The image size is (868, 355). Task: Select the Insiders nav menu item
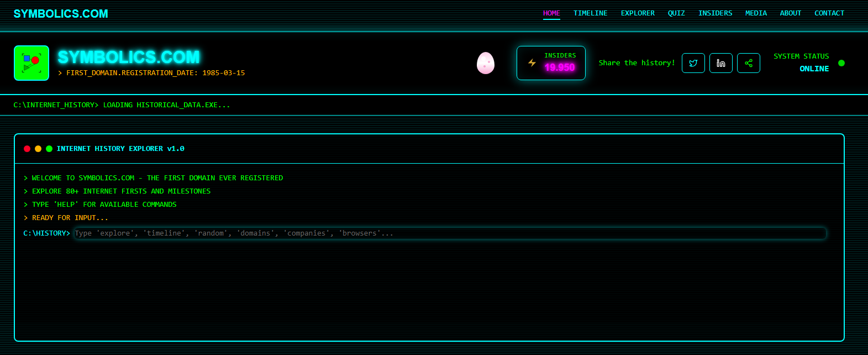coord(715,13)
